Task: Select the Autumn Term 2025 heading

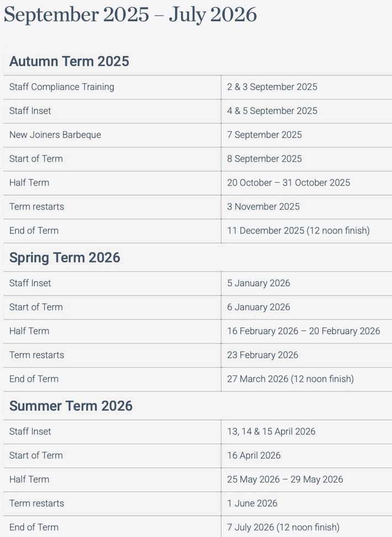Action: (x=69, y=61)
